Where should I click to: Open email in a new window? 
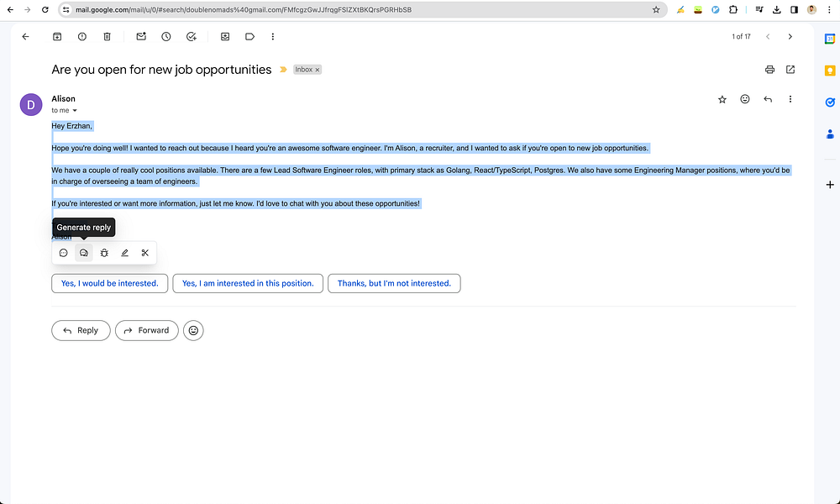[790, 70]
